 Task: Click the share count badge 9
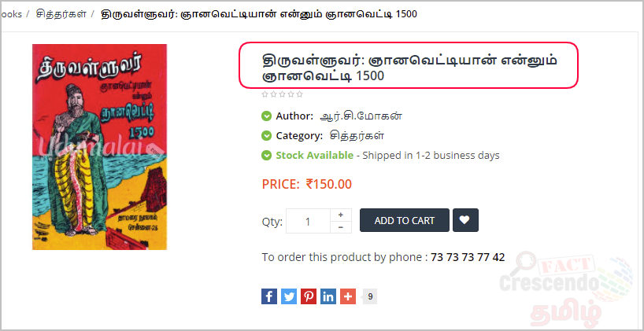tap(370, 296)
